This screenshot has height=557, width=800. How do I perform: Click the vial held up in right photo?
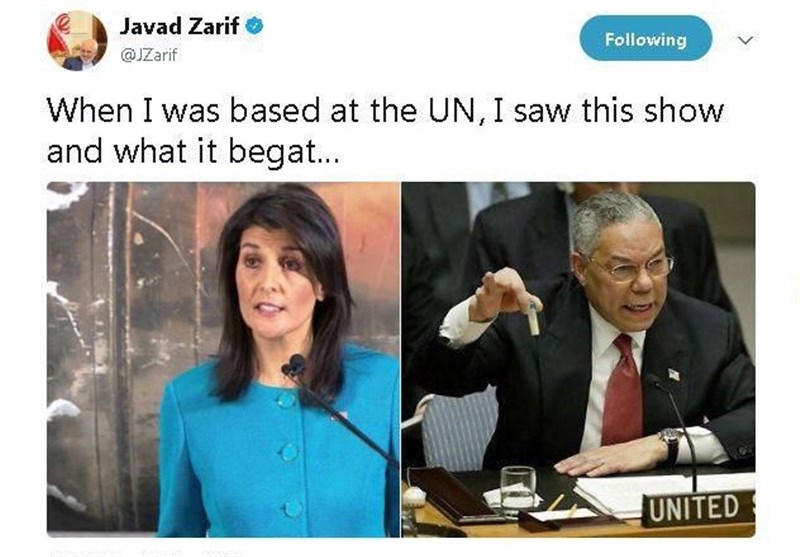533,318
